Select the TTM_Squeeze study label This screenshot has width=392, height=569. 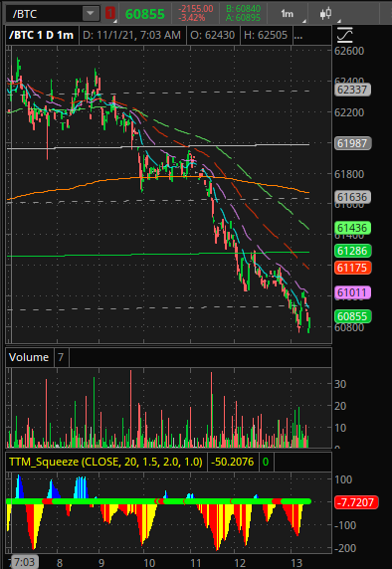105,462
